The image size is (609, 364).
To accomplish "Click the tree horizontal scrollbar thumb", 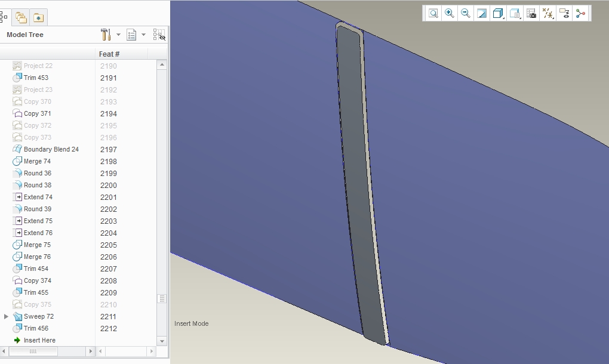I will pos(33,351).
